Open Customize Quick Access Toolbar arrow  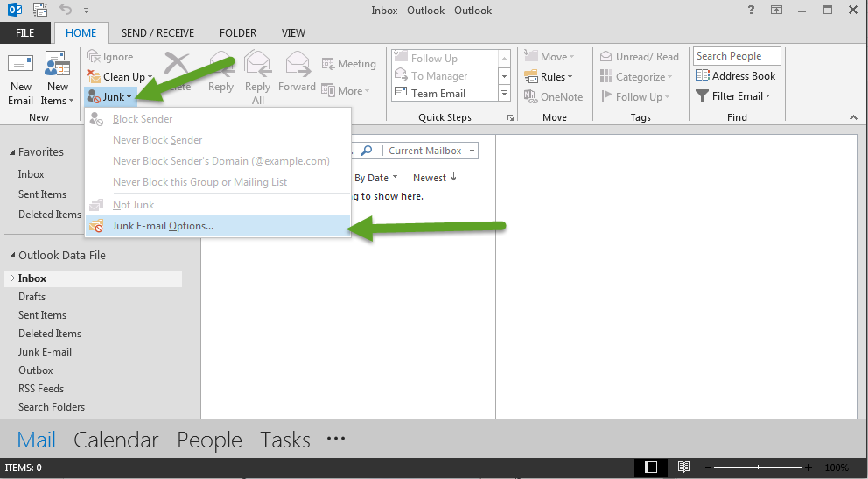pos(86,10)
